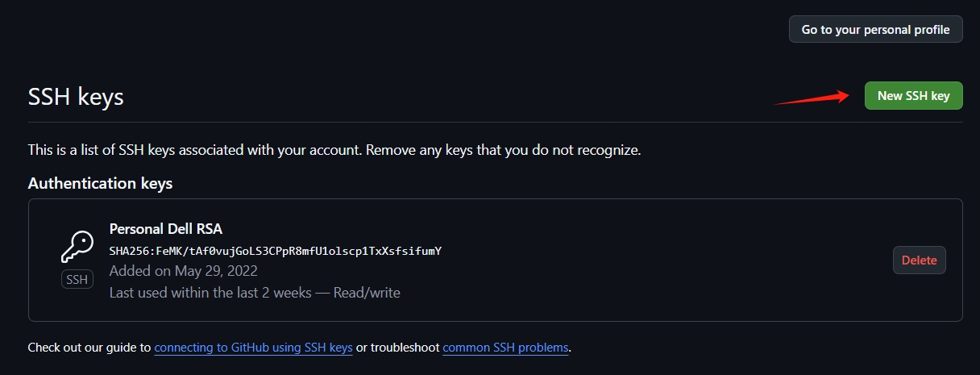Click the SSH keys page heading
Screen dimensions: 980x375
tap(76, 98)
